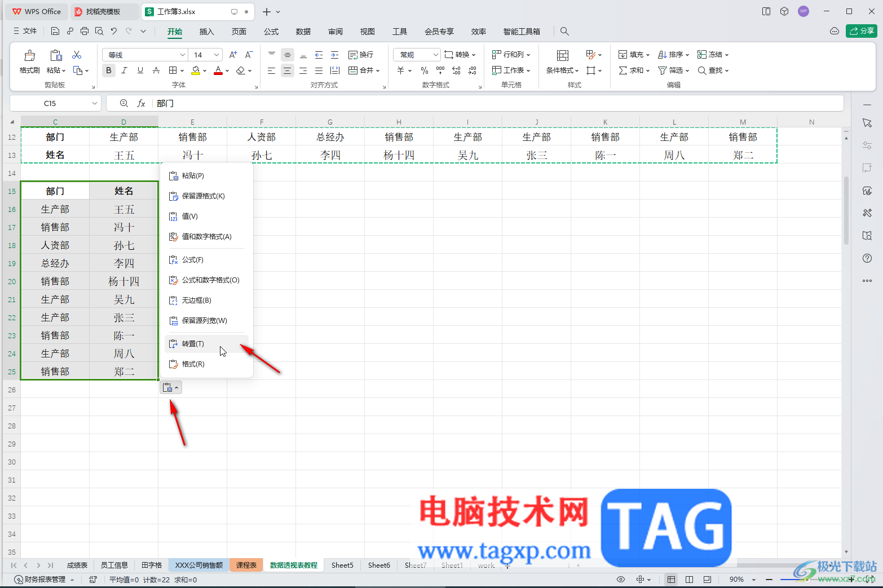
Task: Click the Save icon in quick access bar
Action: pyautogui.click(x=55, y=32)
